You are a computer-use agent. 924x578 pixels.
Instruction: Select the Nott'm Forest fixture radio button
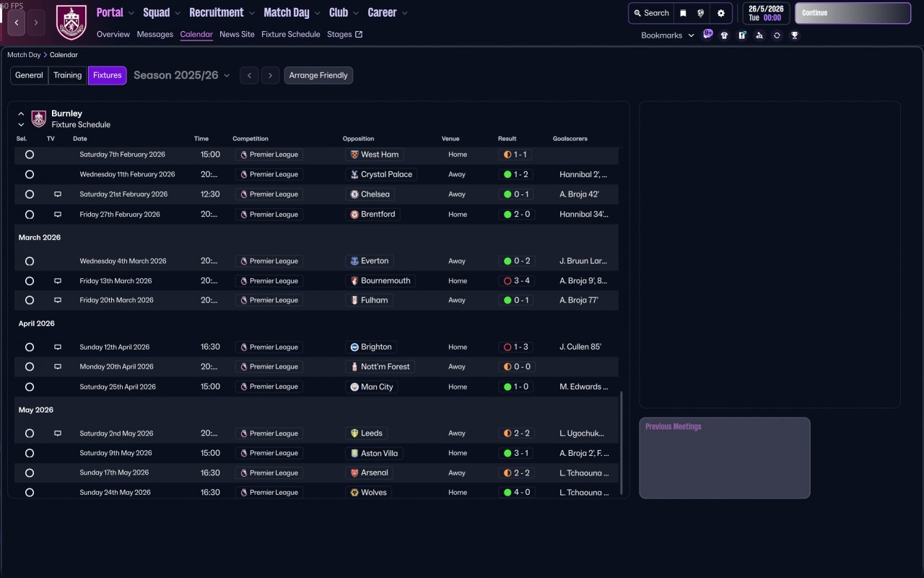tap(30, 367)
